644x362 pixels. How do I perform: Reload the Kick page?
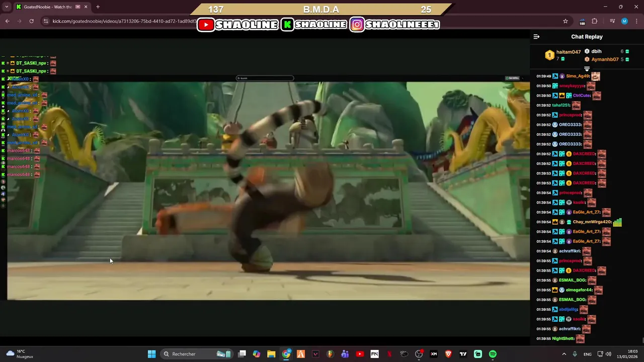[x=31, y=21]
